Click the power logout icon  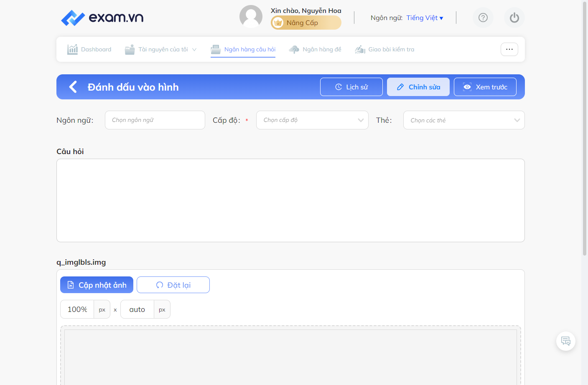(514, 18)
